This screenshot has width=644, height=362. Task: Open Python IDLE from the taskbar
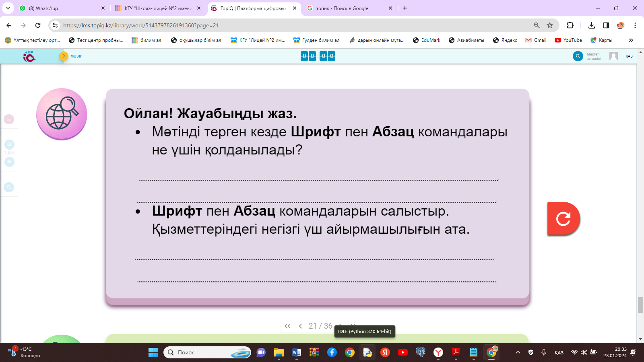click(367, 352)
